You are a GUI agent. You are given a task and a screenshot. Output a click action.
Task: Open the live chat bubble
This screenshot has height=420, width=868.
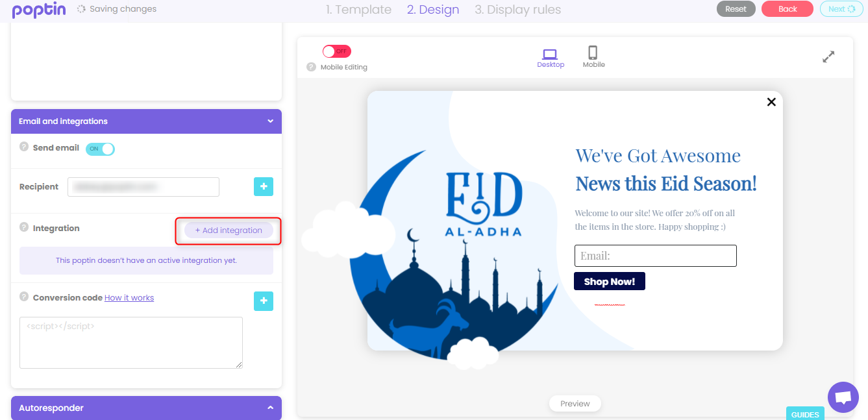point(843,397)
